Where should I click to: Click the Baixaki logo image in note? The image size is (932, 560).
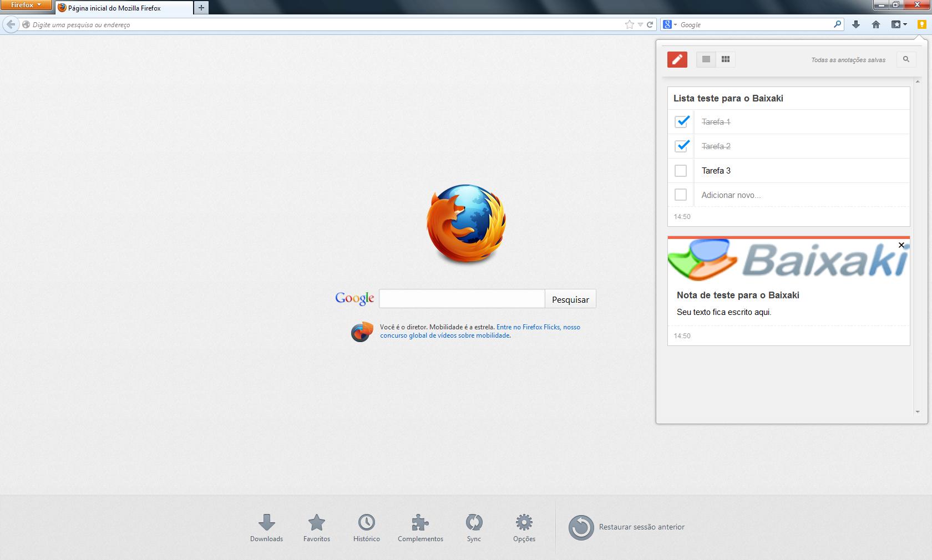788,260
